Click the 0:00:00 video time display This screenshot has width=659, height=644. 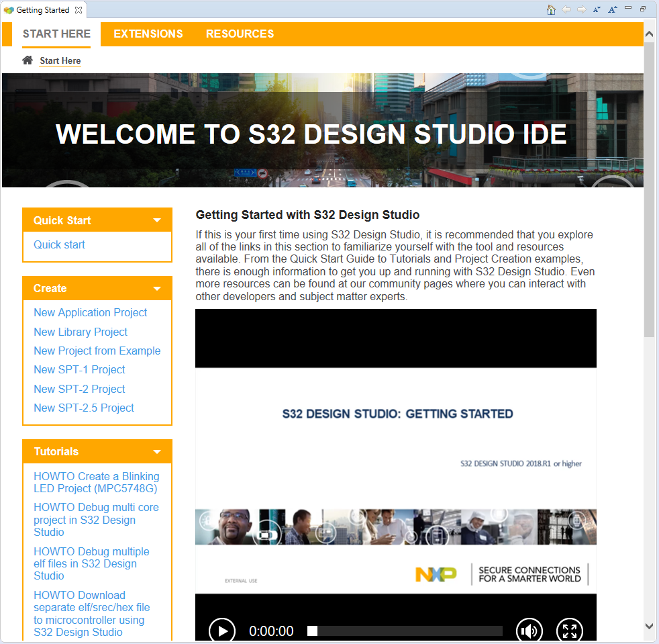coord(271,631)
